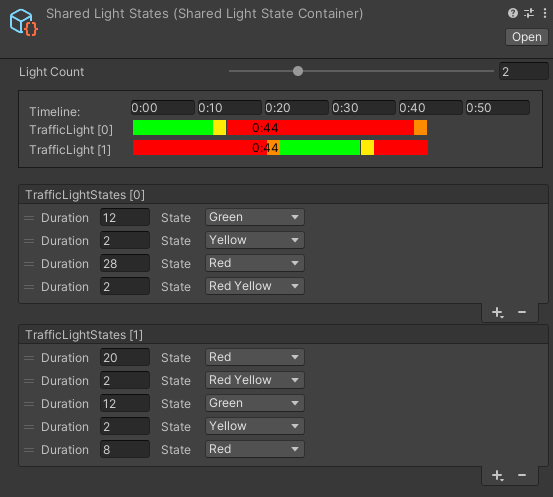The width and height of the screenshot is (553, 497).
Task: Grab the drag handle of the Yellow row in list [0]
Action: click(x=29, y=241)
